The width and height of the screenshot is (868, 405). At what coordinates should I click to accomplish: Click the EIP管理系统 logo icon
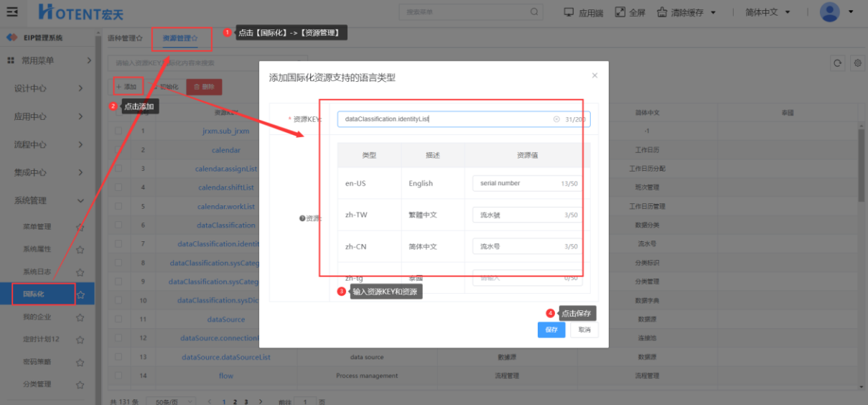tap(12, 37)
